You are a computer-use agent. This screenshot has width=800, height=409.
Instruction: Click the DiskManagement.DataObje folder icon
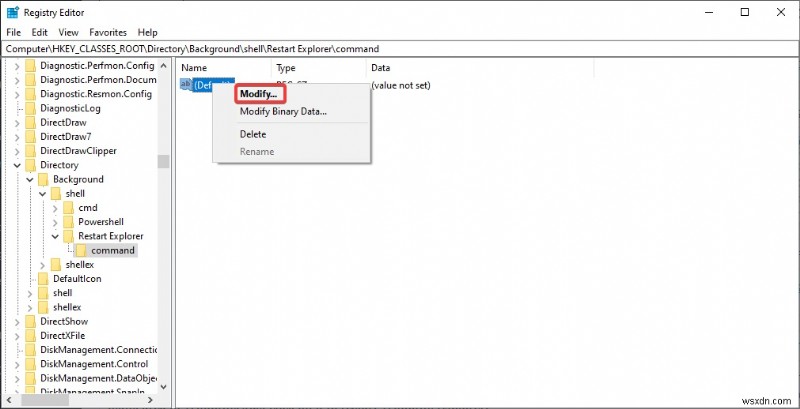pos(31,378)
